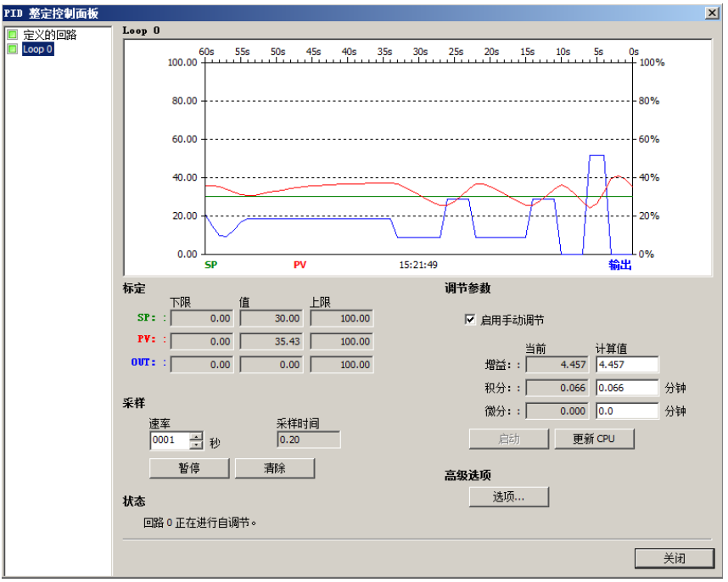Click the 更新 CPU button
The width and height of the screenshot is (728, 582).
(x=594, y=439)
